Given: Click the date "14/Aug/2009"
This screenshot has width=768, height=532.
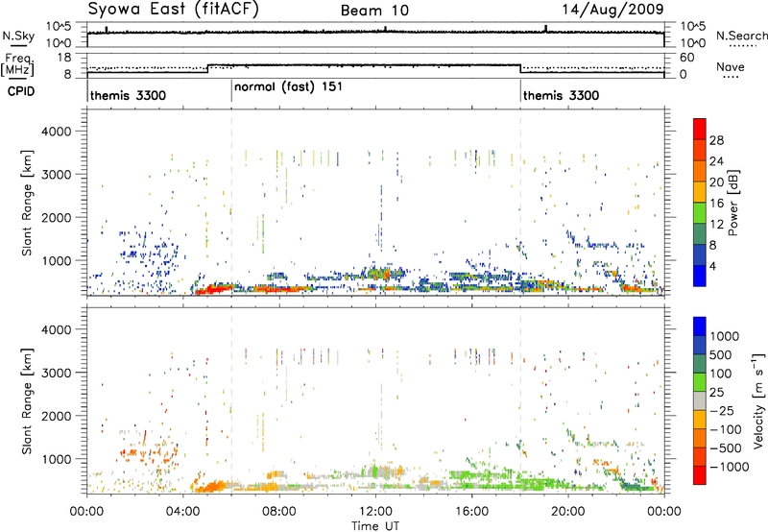Looking at the screenshot, I should point(612,10).
